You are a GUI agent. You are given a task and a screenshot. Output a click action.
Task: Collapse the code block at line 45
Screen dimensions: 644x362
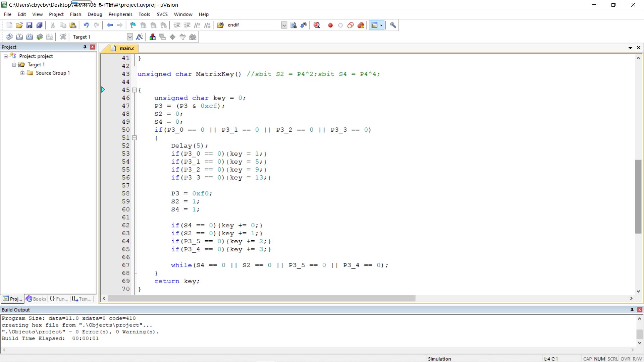point(135,90)
